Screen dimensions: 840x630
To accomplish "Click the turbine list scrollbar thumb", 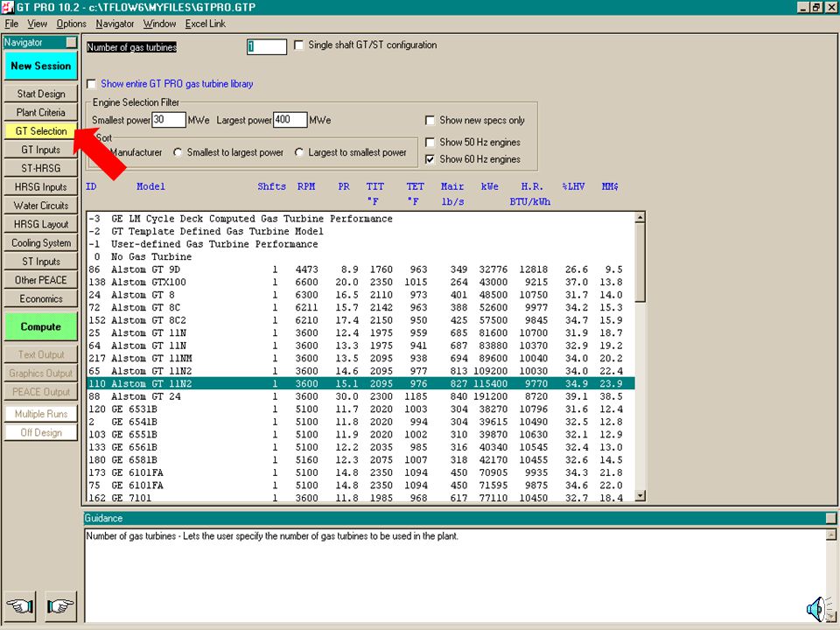I will [640, 262].
